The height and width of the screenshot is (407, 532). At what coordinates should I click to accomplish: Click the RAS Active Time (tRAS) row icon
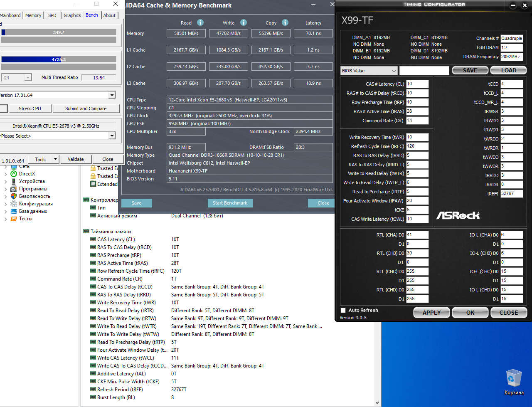[x=93, y=263]
